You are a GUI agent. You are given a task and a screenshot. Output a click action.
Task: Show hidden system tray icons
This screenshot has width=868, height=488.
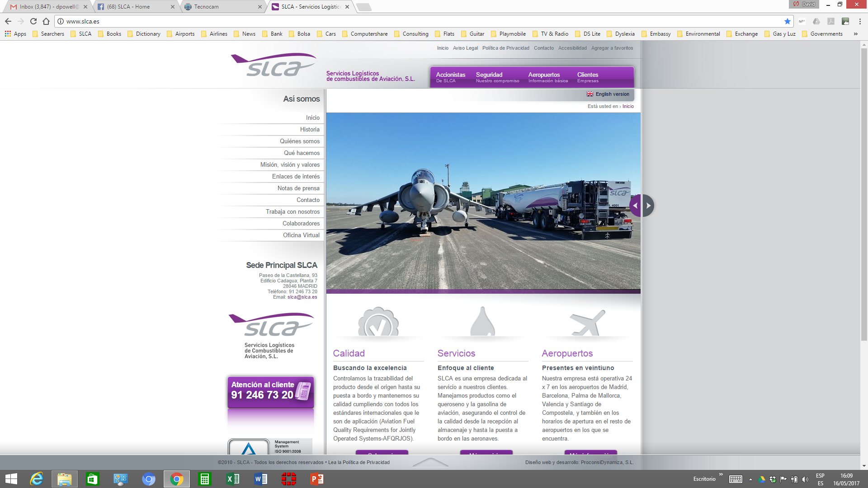click(750, 479)
